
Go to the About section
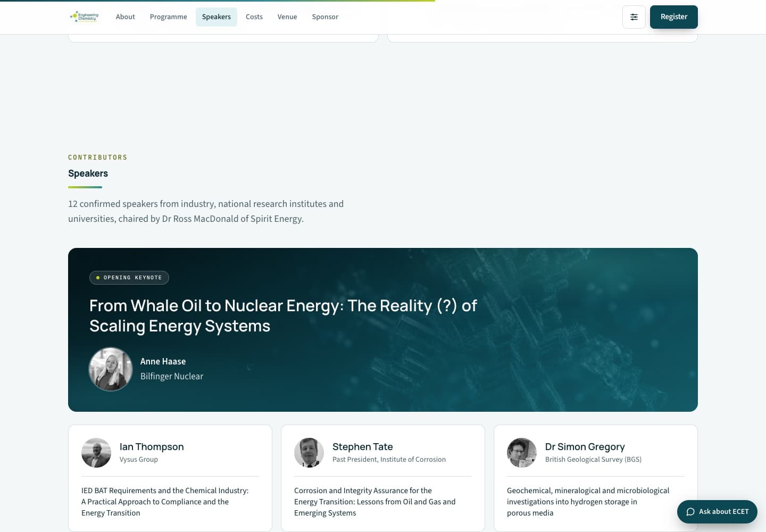[x=126, y=17]
